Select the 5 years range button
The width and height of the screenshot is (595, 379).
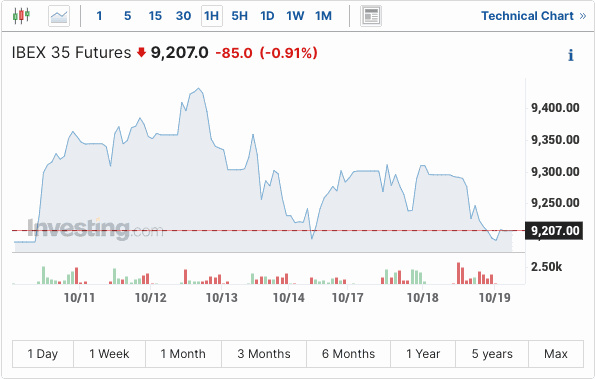[x=492, y=354]
